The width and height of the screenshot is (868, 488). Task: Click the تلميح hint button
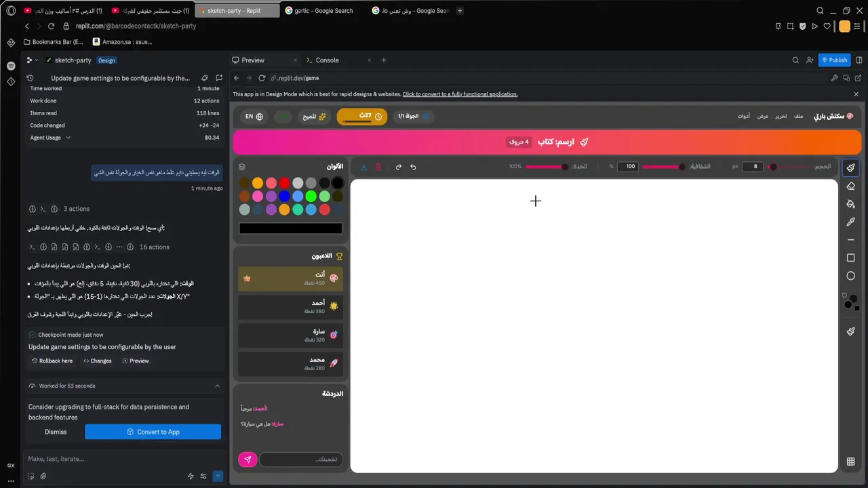(313, 117)
